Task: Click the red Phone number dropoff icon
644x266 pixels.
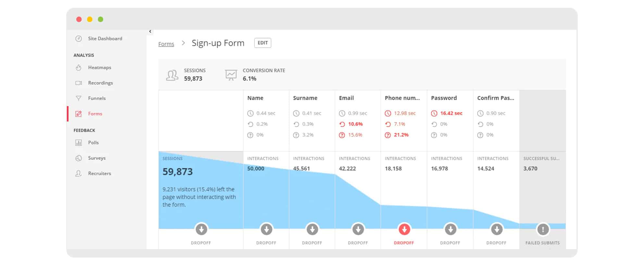Action: [404, 229]
